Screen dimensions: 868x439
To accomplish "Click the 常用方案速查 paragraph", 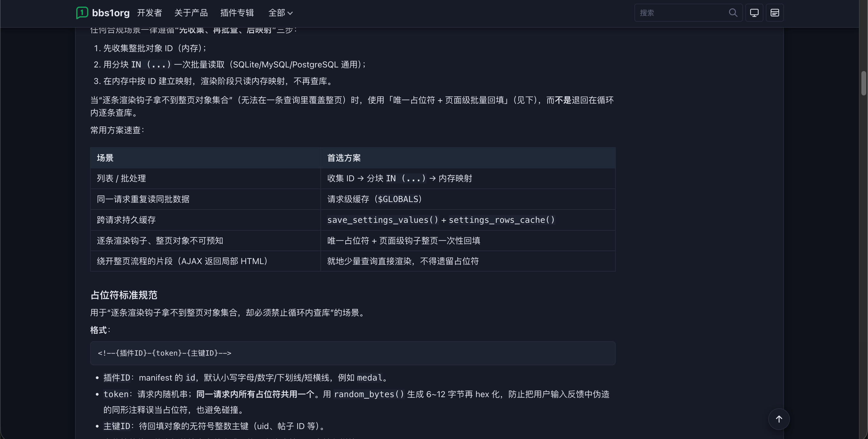I will [117, 130].
